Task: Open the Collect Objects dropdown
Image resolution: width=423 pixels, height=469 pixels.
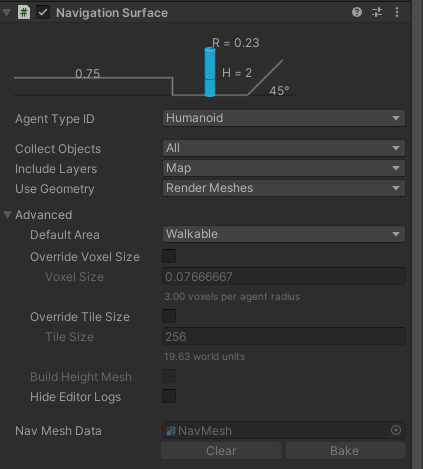Action: (284, 148)
